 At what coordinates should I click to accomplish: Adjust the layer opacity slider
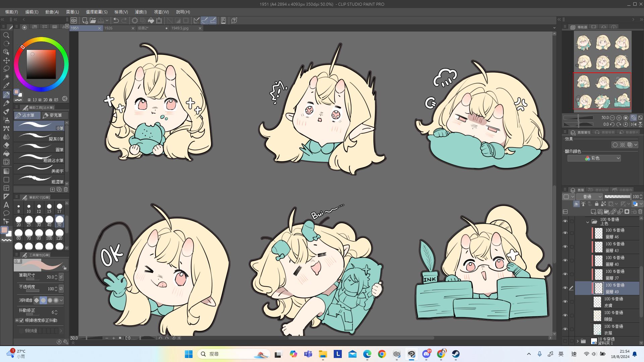tap(618, 197)
